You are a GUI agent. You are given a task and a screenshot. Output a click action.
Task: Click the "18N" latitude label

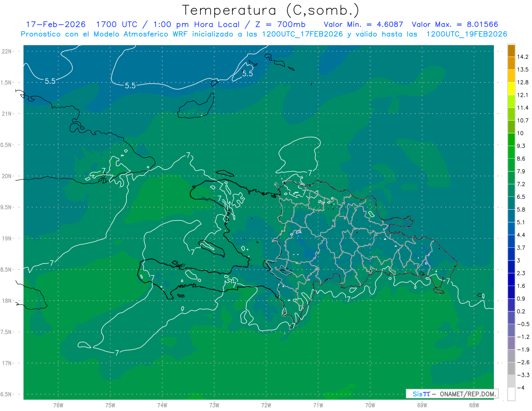coord(6,301)
